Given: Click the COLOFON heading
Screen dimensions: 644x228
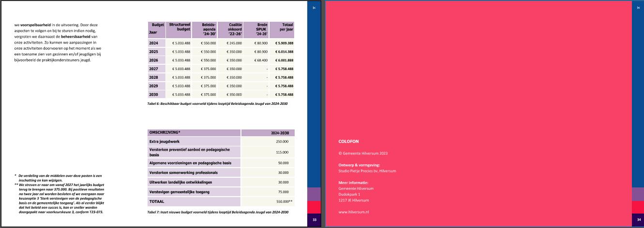Looking at the screenshot, I should click(348, 142).
